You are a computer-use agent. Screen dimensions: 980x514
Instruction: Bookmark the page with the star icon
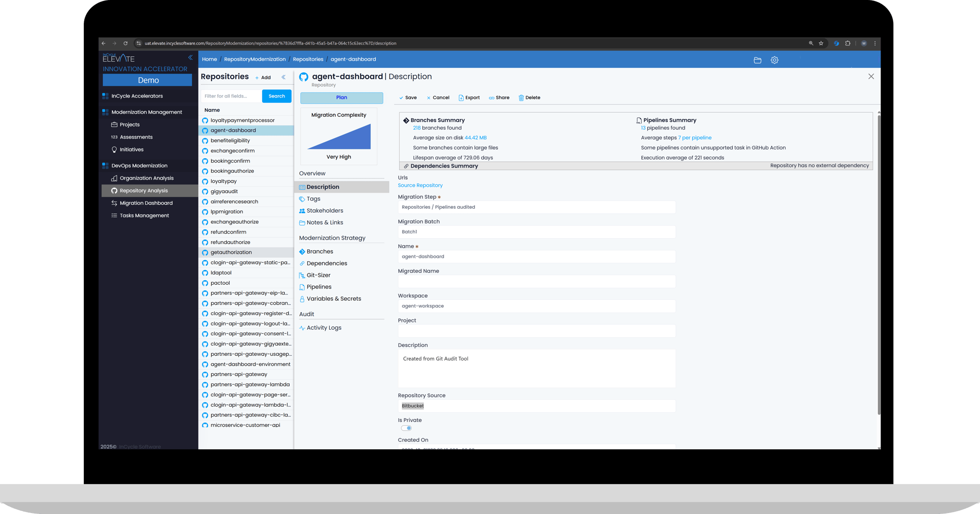coord(821,43)
